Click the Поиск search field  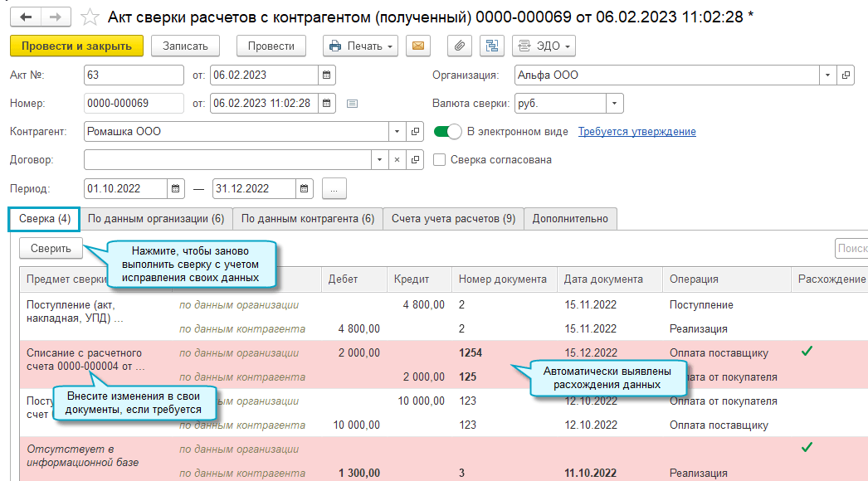click(x=851, y=249)
